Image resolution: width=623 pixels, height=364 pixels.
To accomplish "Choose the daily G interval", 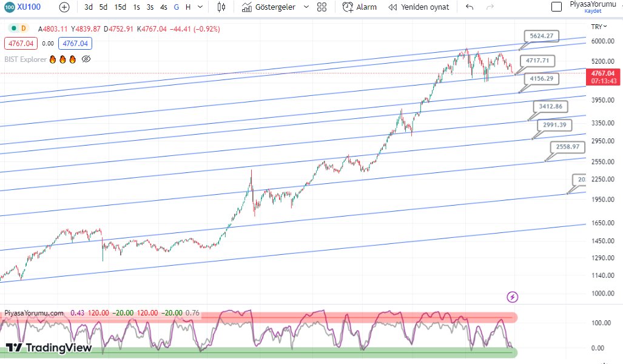I will tap(177, 7).
